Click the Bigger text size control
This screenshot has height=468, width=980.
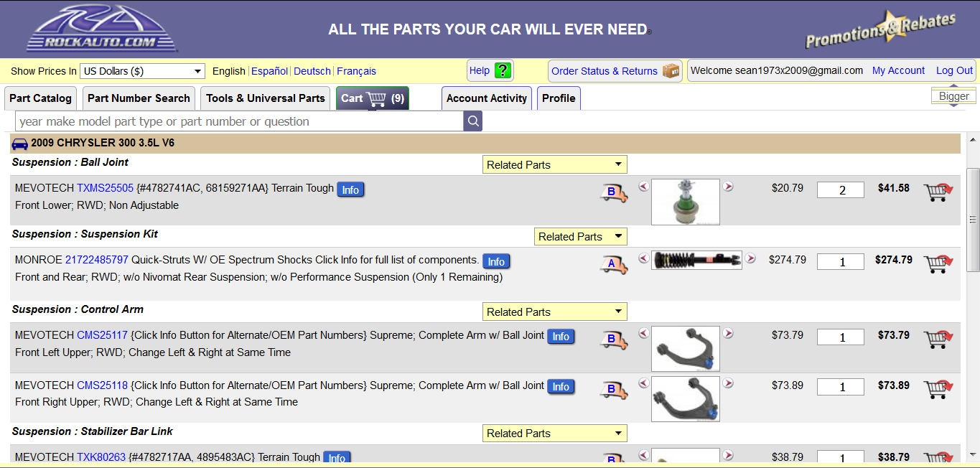(x=953, y=96)
